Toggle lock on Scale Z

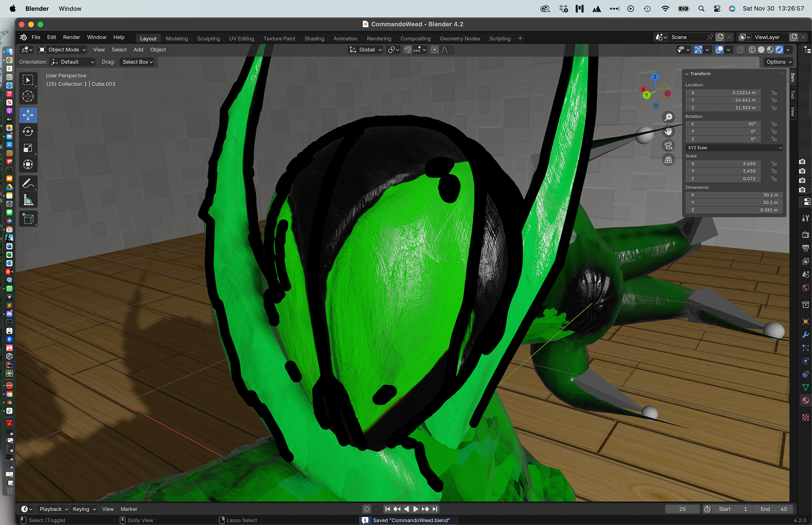tap(774, 179)
